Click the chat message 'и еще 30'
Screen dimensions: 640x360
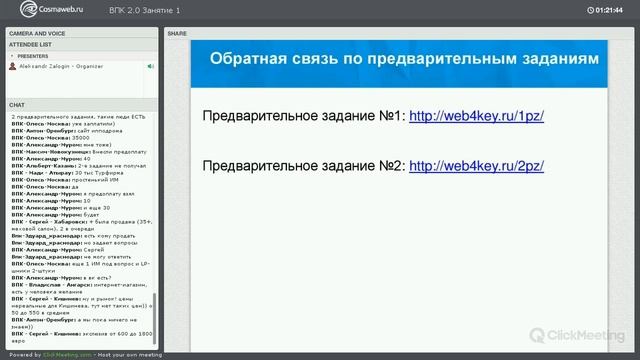[96, 208]
